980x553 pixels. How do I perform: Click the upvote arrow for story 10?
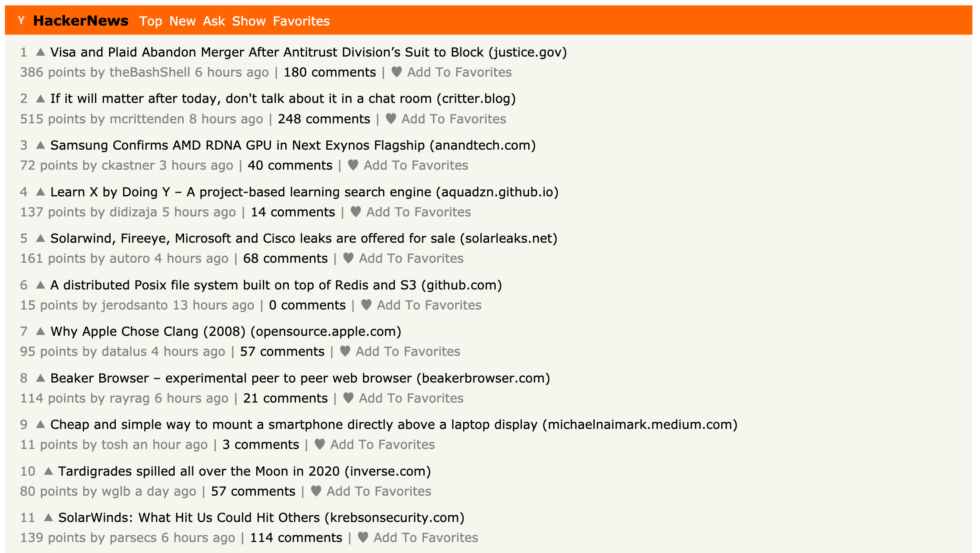50,471
